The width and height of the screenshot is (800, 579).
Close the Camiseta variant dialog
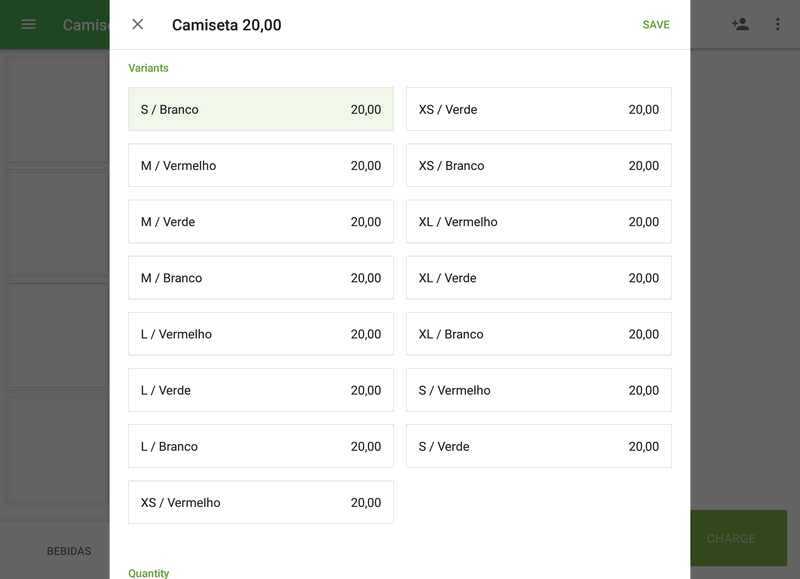[x=138, y=24]
